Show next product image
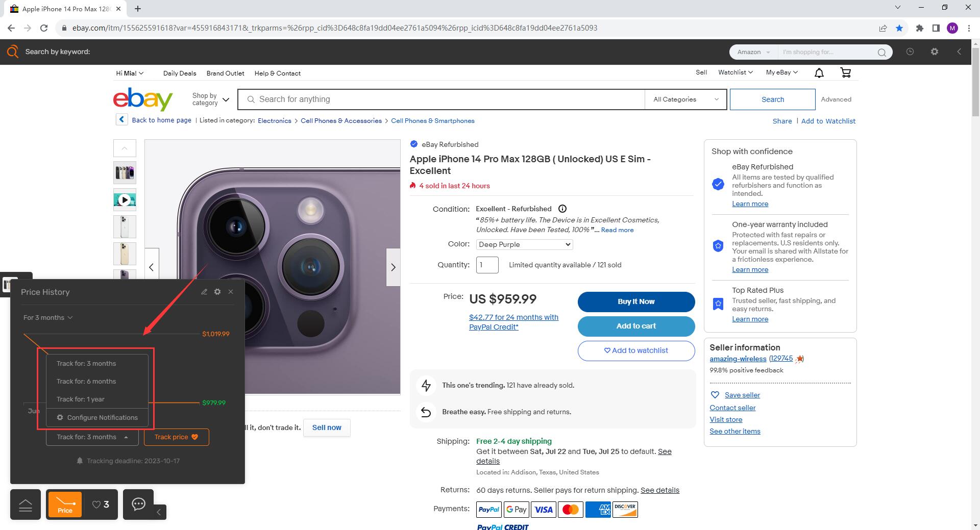Image resolution: width=980 pixels, height=530 pixels. point(393,267)
